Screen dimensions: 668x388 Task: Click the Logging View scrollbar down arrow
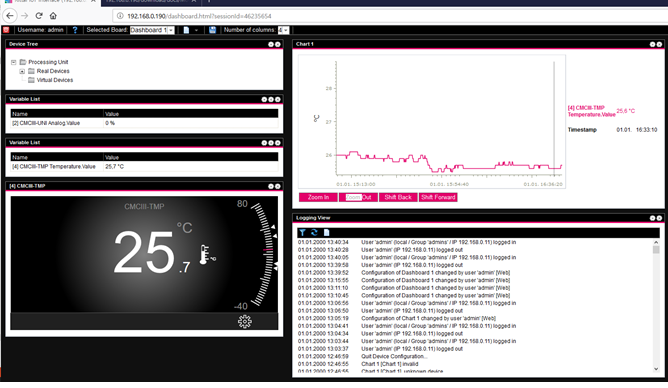[x=656, y=369]
